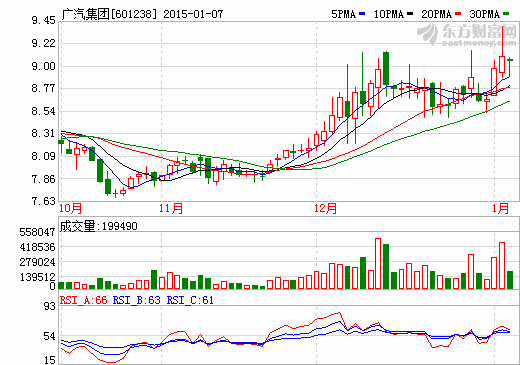The height and width of the screenshot is (365, 520).
Task: Click the 8.54 price axis label
Action: [x=44, y=111]
